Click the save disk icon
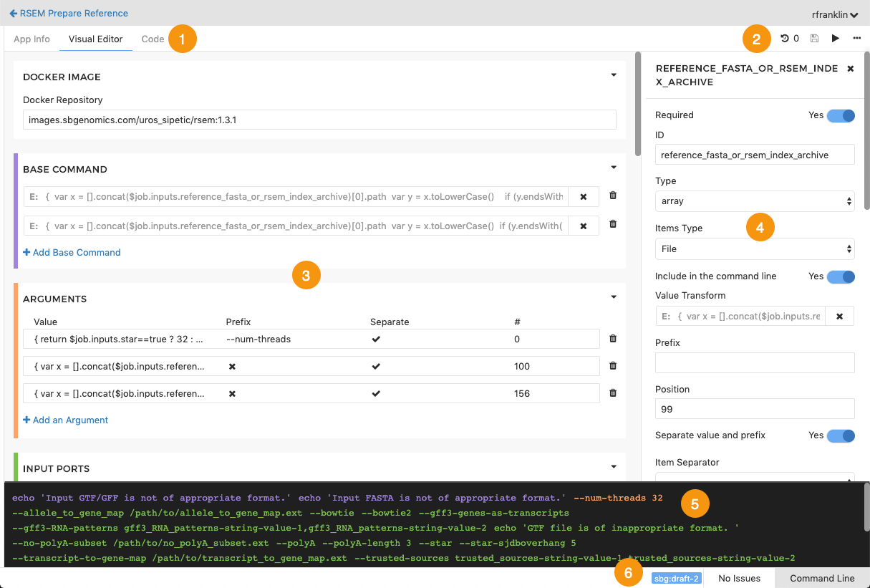The height and width of the screenshot is (588, 870). (x=814, y=39)
